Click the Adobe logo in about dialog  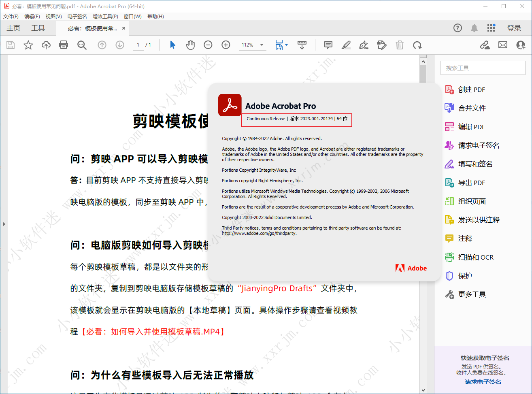pos(411,268)
